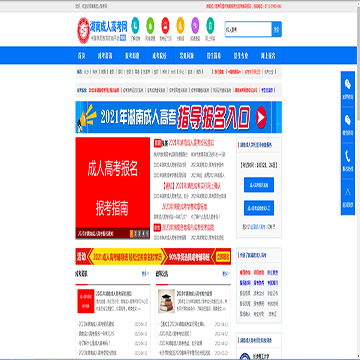Open 招生简章 in the navigation bar
The image size is (360, 360).
(214, 56)
